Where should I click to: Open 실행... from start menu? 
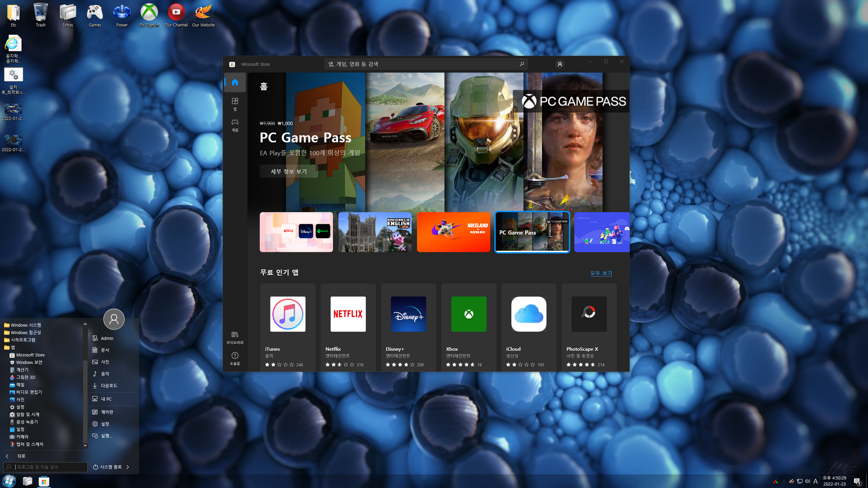point(114,436)
